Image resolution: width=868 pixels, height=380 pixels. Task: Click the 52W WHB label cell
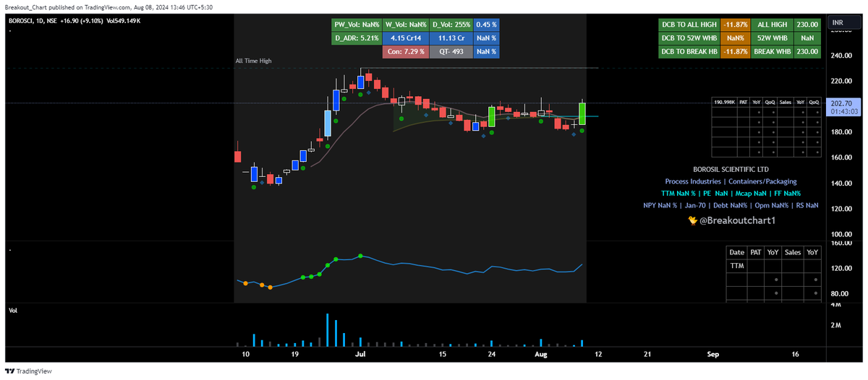click(773, 38)
